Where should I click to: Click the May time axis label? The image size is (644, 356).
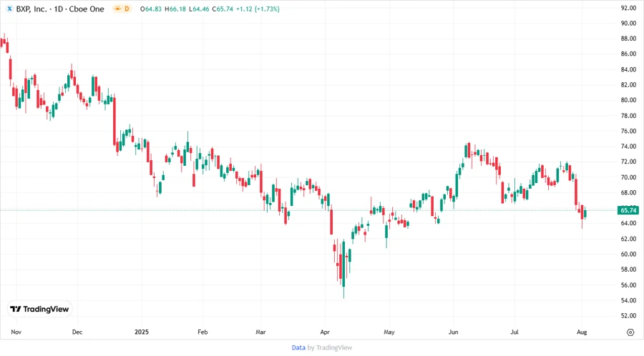coord(389,332)
